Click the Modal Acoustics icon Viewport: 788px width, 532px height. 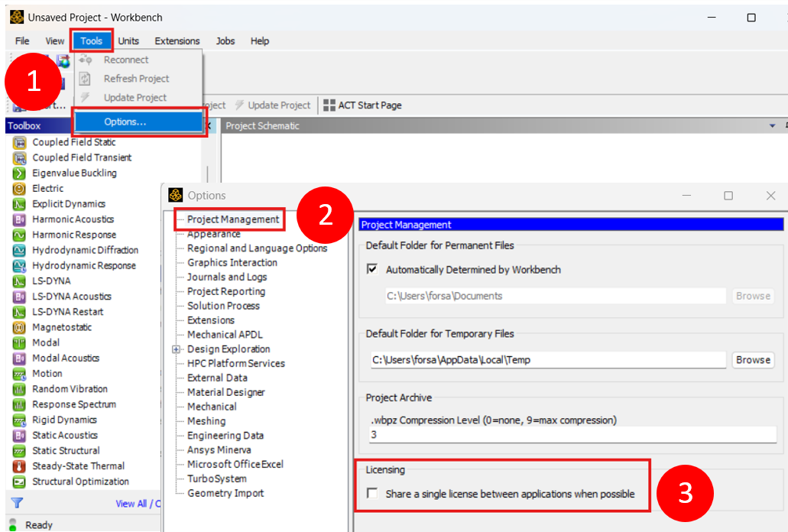pos(19,358)
